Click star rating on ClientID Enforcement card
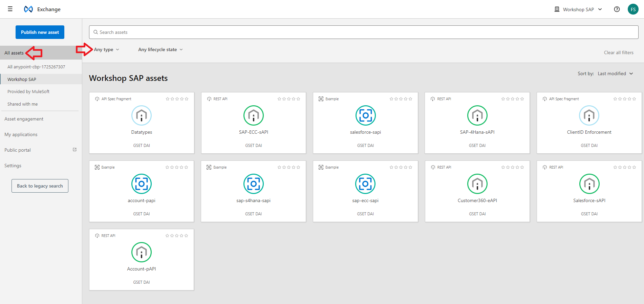Image resolution: width=644 pixels, height=304 pixels. click(x=625, y=99)
